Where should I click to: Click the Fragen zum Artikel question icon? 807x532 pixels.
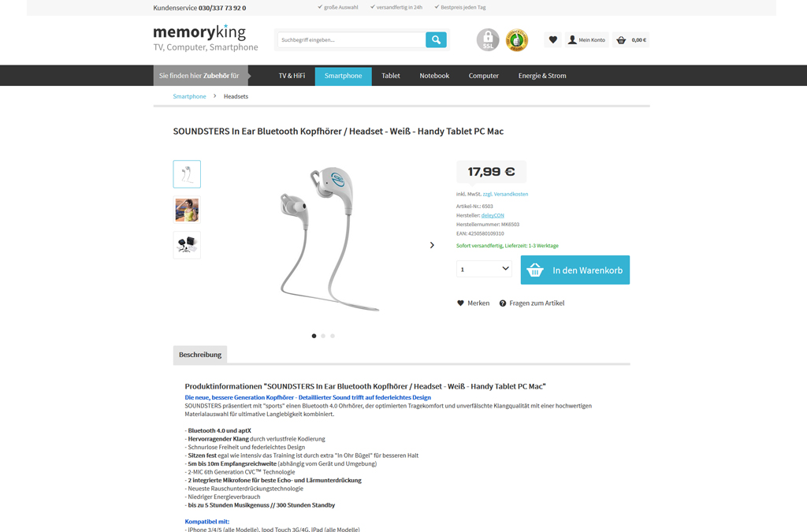click(x=503, y=303)
